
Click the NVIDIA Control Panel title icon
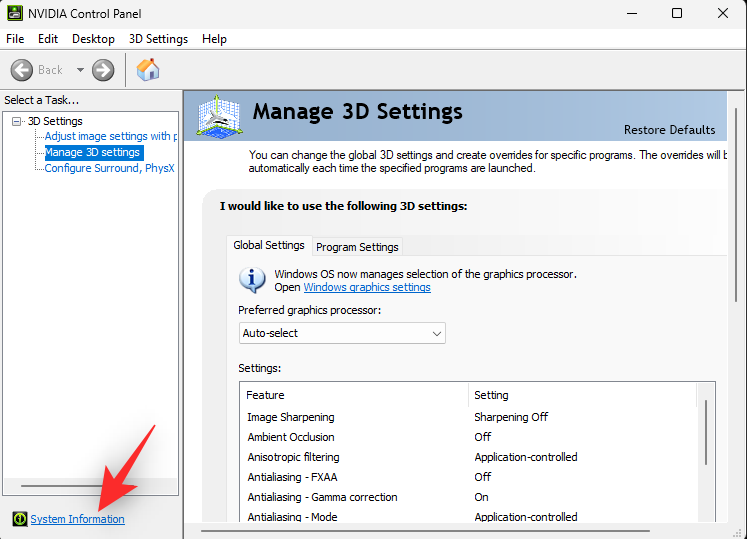click(x=15, y=13)
